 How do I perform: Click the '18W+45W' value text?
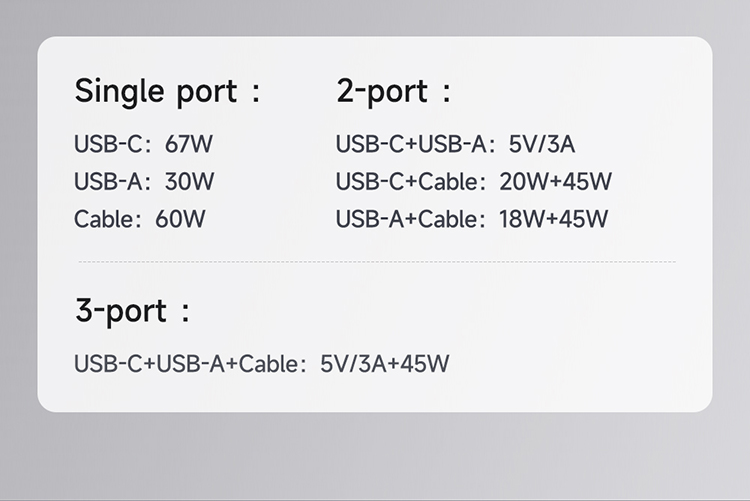tap(553, 219)
